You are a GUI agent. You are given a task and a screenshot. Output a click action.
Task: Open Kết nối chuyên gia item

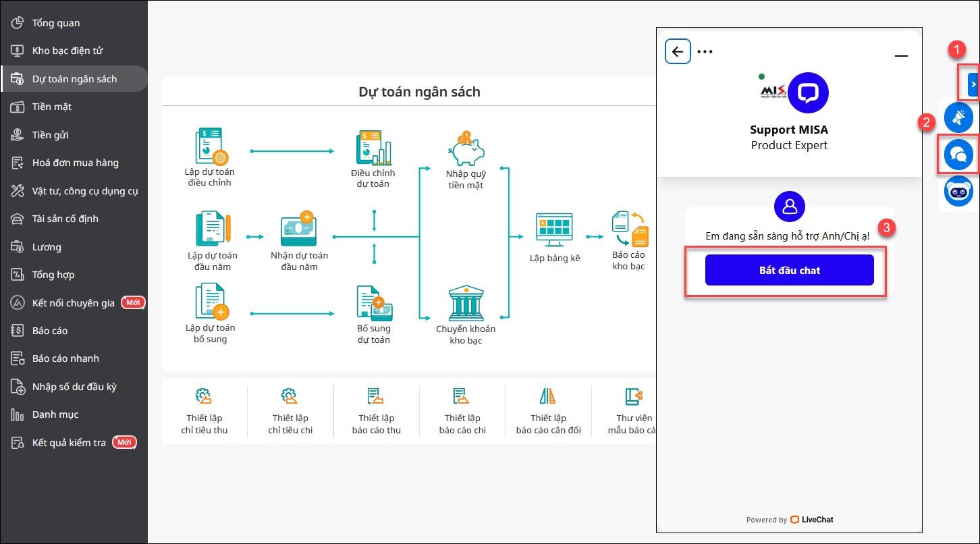tap(74, 303)
